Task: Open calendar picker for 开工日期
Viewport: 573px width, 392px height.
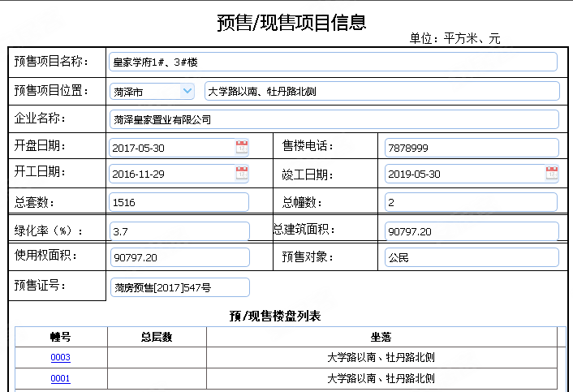Action: [x=242, y=173]
